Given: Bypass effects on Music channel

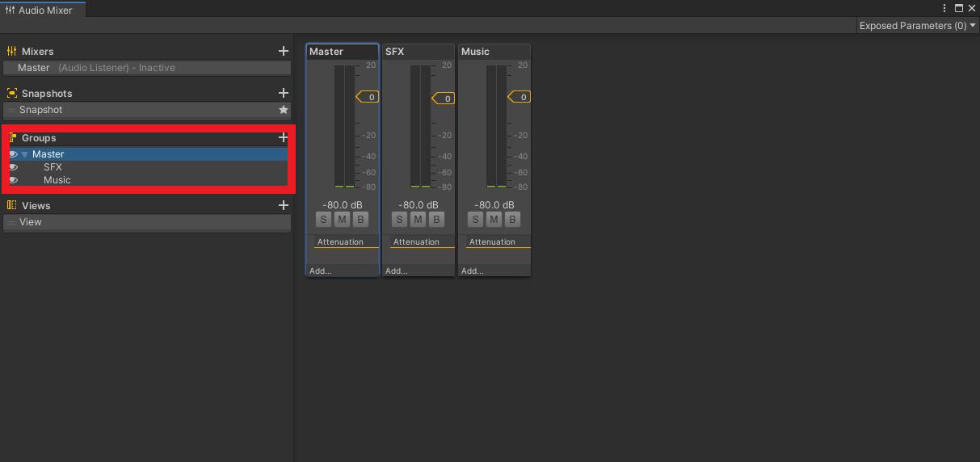Looking at the screenshot, I should click(x=512, y=220).
